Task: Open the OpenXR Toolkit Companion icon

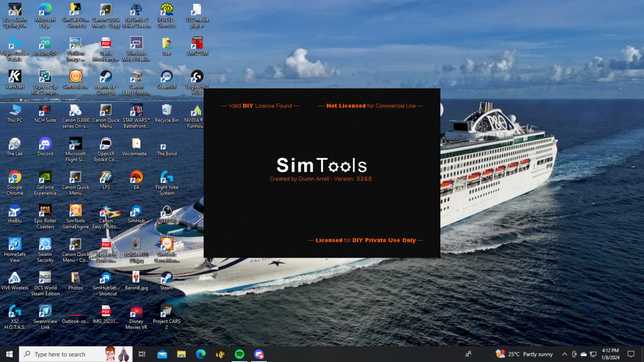Action: click(106, 149)
